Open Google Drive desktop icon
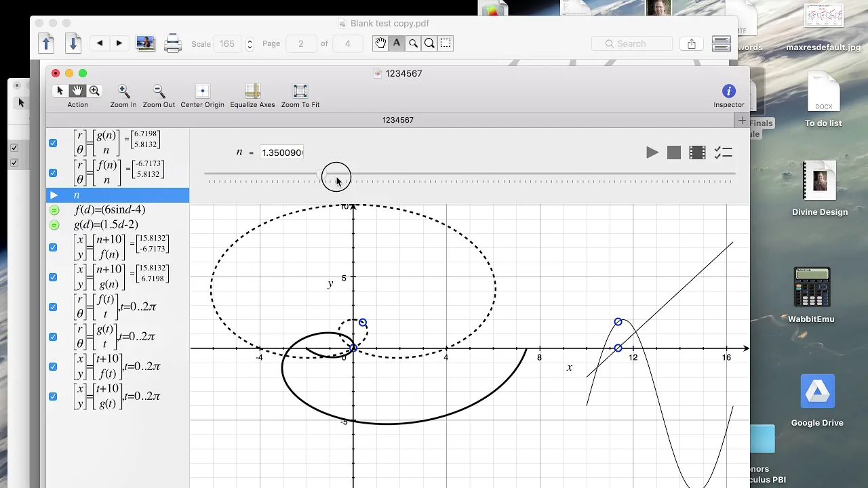 pos(817,401)
